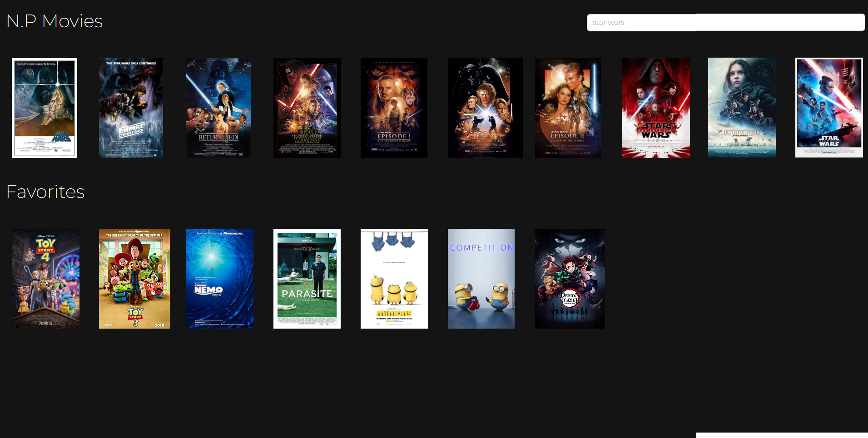
Task: Open Episode III Revenge of the Sith poster
Action: point(485,108)
